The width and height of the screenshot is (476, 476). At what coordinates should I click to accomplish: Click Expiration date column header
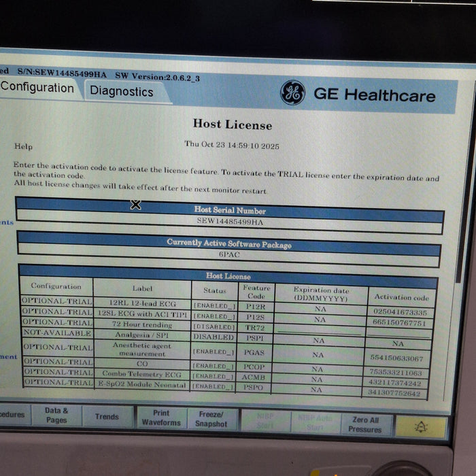321,294
